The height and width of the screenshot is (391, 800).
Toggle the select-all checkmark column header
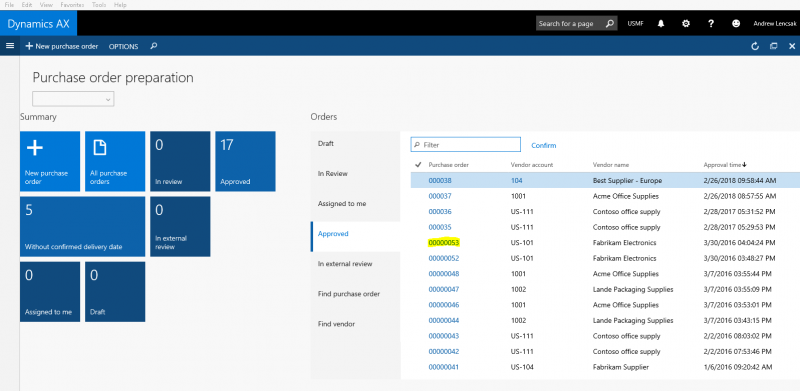[x=418, y=164]
